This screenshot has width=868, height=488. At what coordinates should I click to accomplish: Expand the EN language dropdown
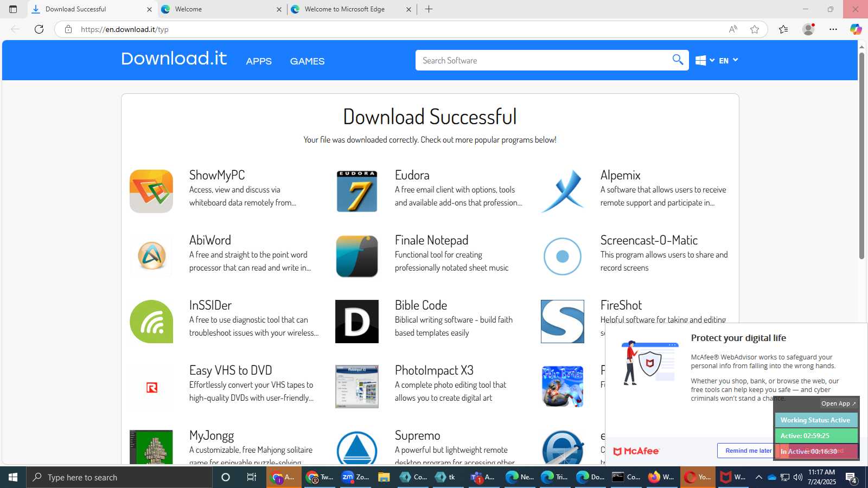729,60
